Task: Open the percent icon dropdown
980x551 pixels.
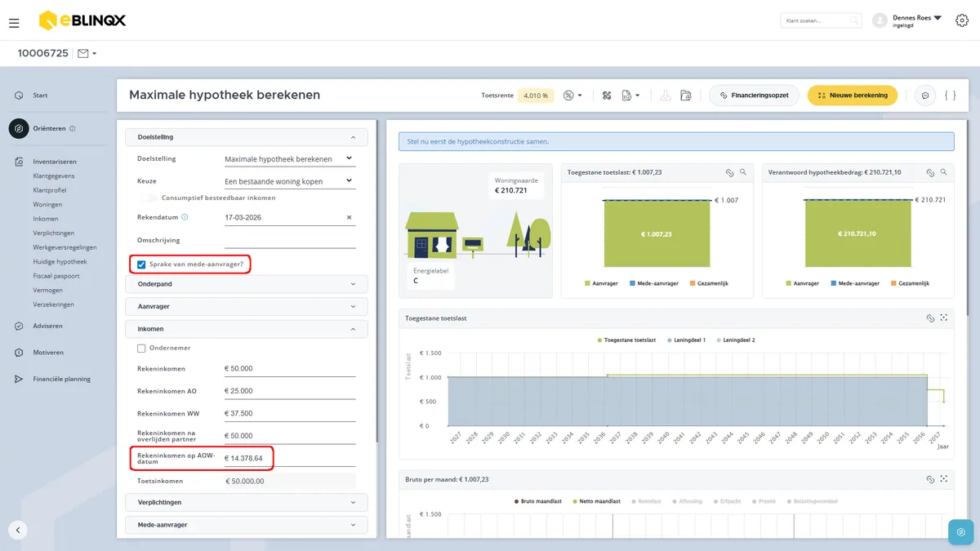Action: pyautogui.click(x=572, y=96)
